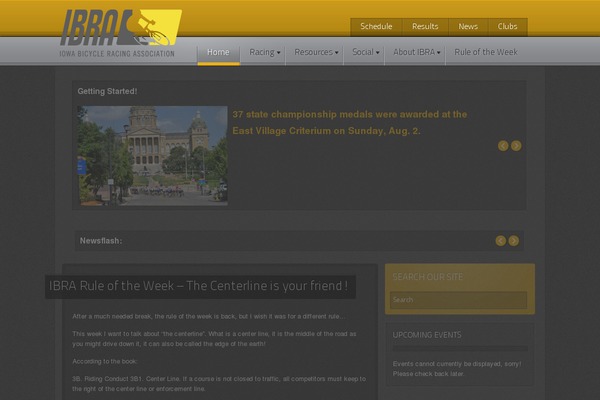The image size is (600, 400).
Task: Open the Results tab
Action: [425, 27]
